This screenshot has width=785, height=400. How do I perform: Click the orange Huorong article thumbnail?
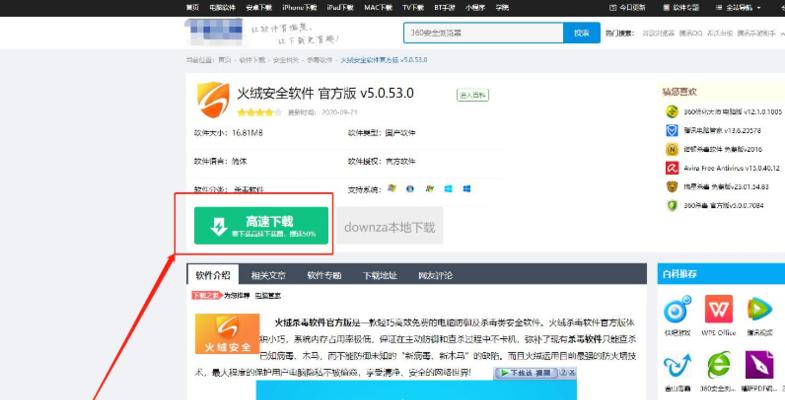click(227, 334)
